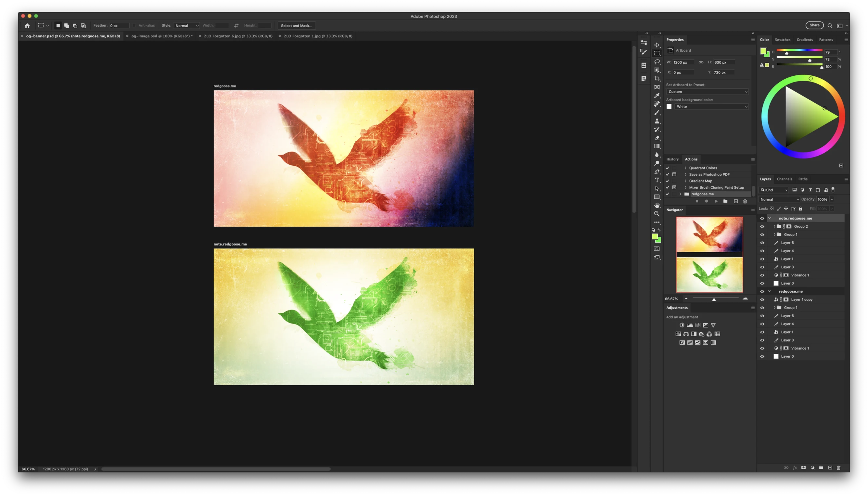Screen dimensions: 868x496
Task: Select the Eyedropper tool
Action: coord(657,96)
